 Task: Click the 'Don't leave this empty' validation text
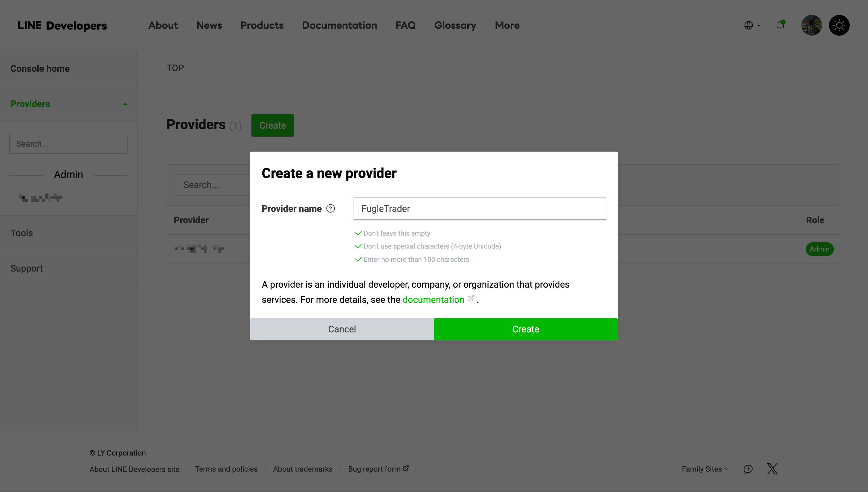click(x=397, y=233)
